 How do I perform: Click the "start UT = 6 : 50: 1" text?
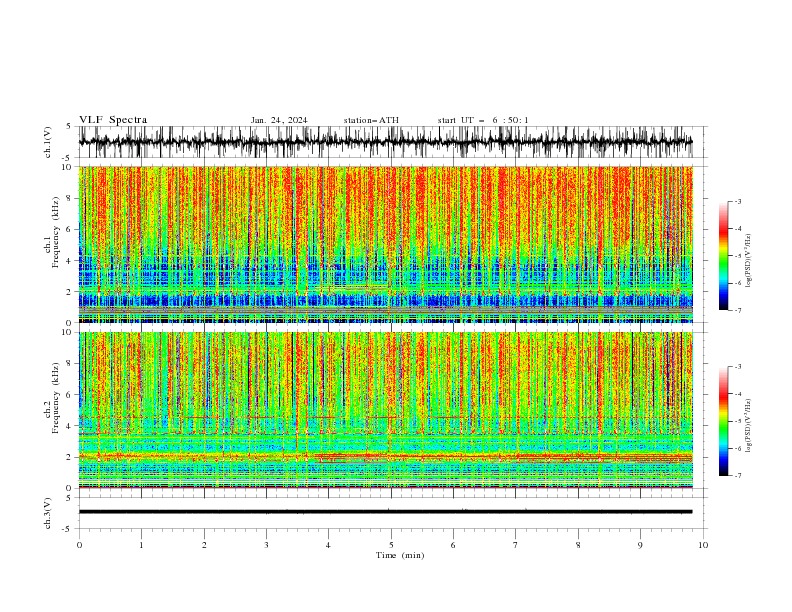(483, 120)
